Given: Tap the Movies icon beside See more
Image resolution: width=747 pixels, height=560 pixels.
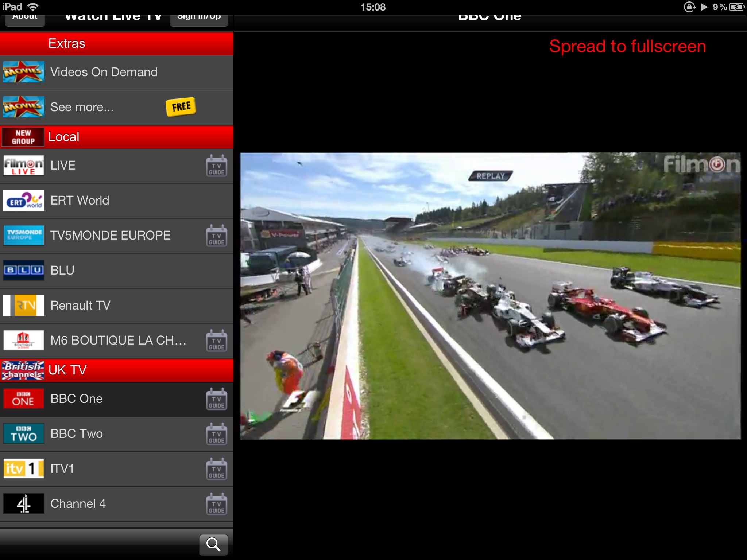Looking at the screenshot, I should (24, 107).
